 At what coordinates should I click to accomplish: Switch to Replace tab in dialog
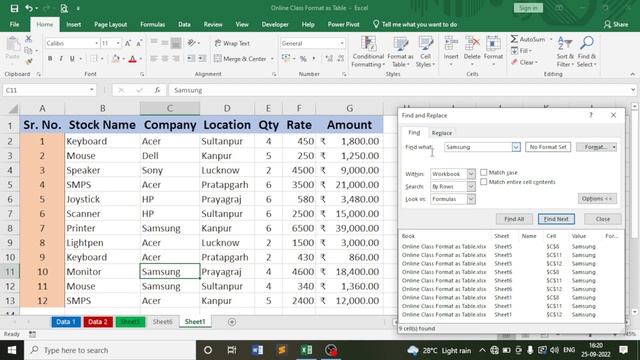[442, 133]
